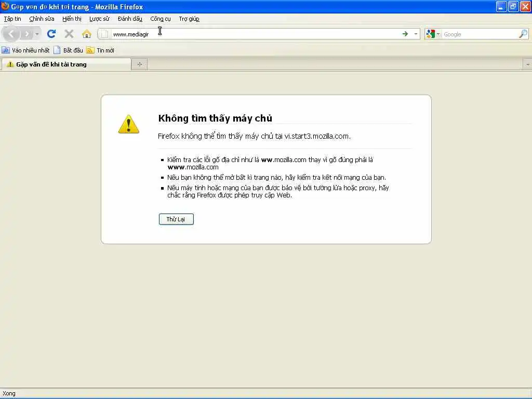The width and height of the screenshot is (532, 399).
Task: Open the list all tabs dropdown
Action: 528,64
